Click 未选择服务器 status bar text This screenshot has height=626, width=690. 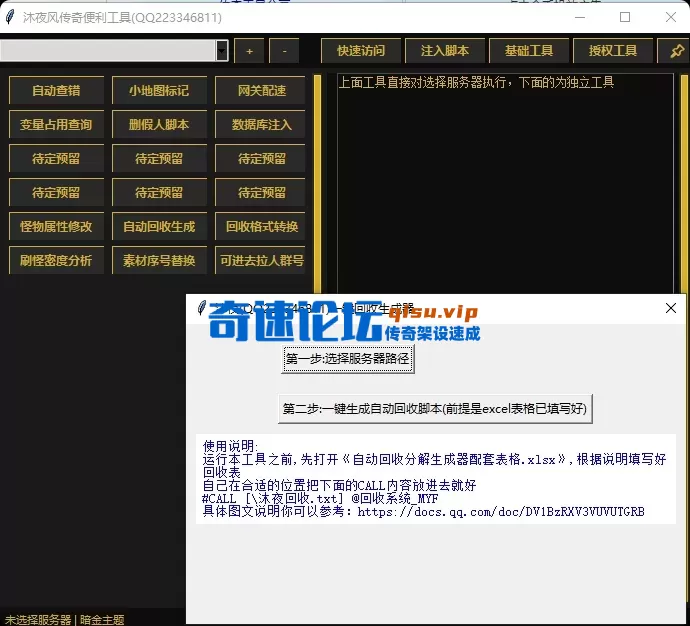coord(38,620)
